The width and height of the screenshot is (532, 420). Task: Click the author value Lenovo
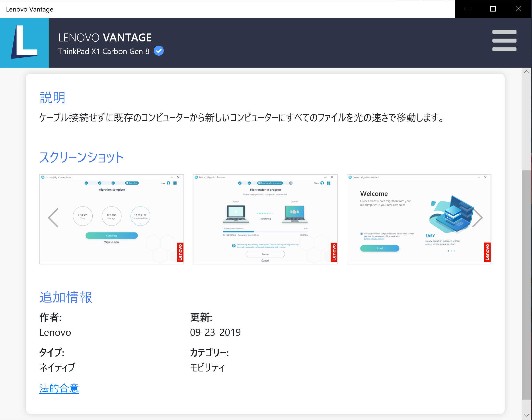(x=55, y=332)
